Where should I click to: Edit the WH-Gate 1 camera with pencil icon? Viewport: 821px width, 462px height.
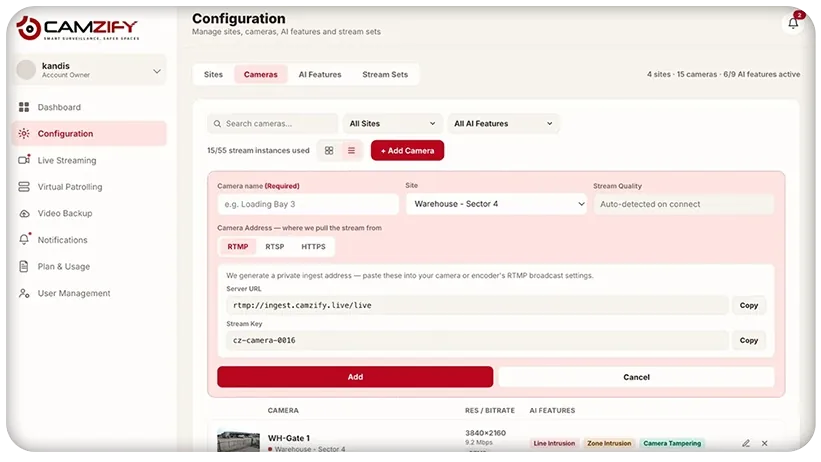746,443
